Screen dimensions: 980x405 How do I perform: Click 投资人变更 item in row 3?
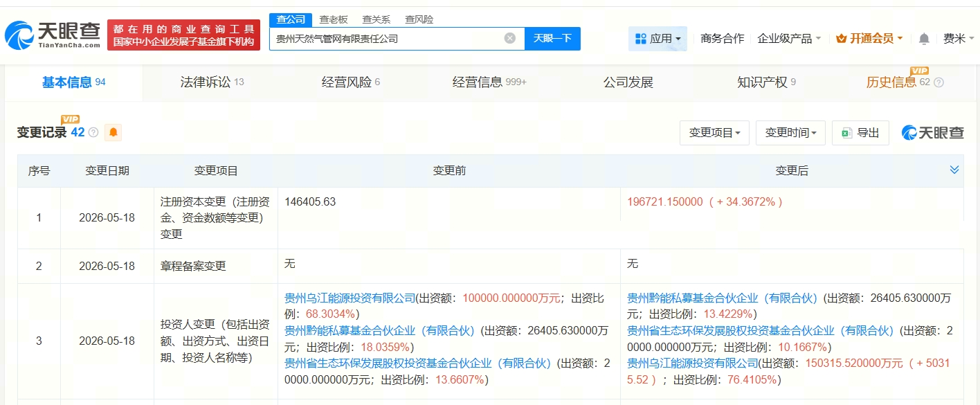coord(216,341)
